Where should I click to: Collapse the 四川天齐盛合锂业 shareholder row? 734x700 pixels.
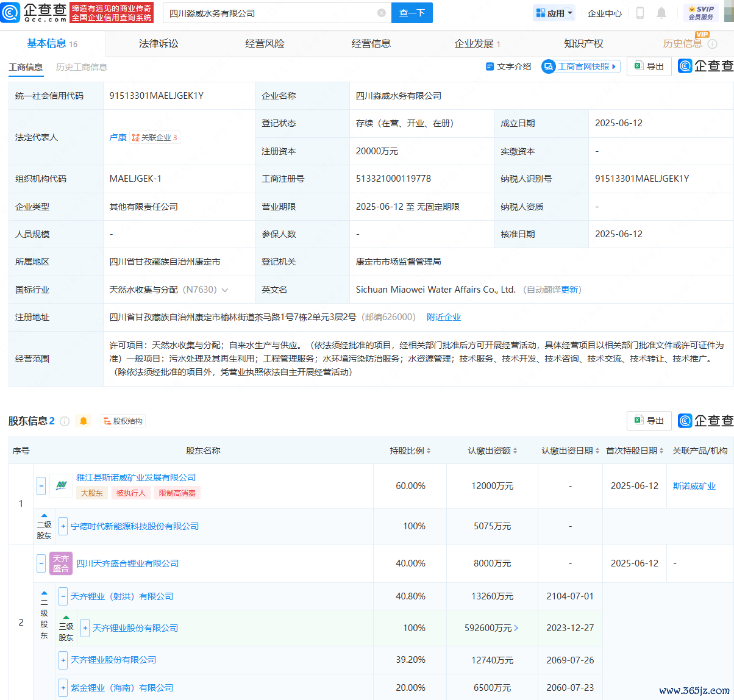point(41,563)
